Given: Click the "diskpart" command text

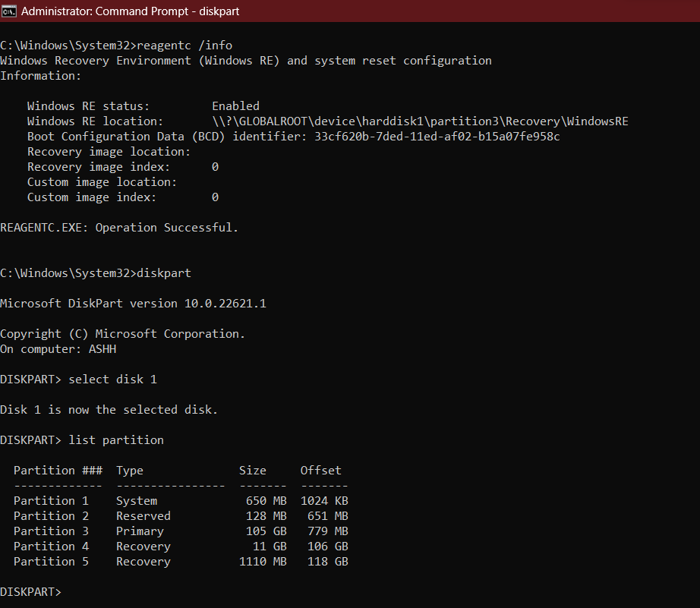Looking at the screenshot, I should pyautogui.click(x=164, y=273).
